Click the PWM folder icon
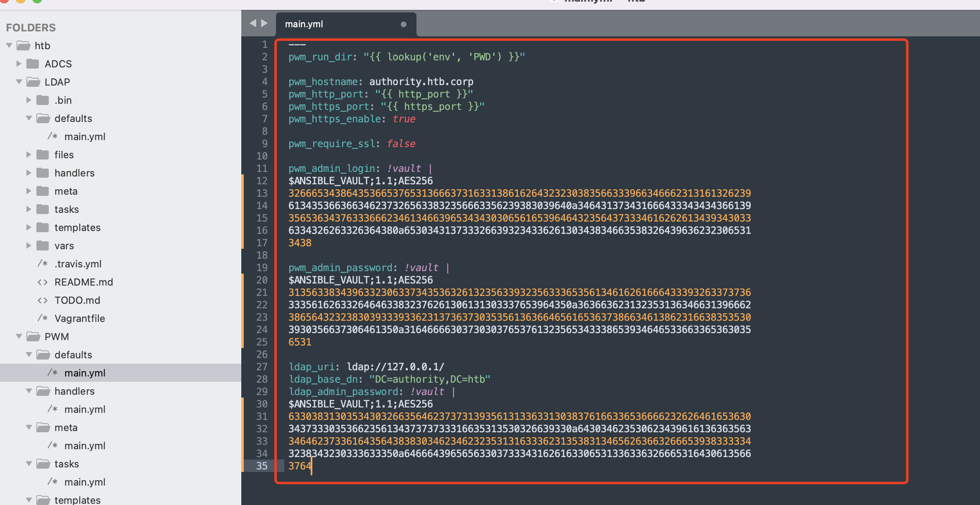Screen dimensions: 980x505 click(33, 336)
